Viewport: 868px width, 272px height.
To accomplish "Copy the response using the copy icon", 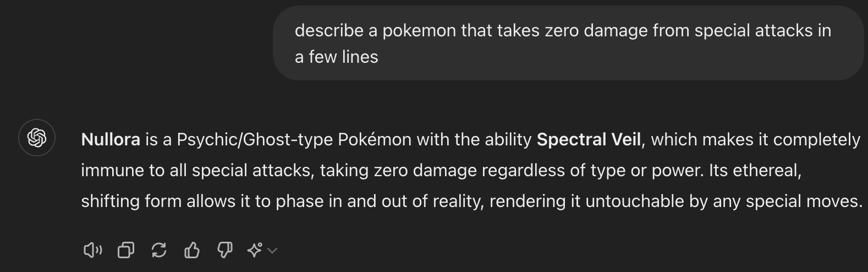I will pos(126,251).
